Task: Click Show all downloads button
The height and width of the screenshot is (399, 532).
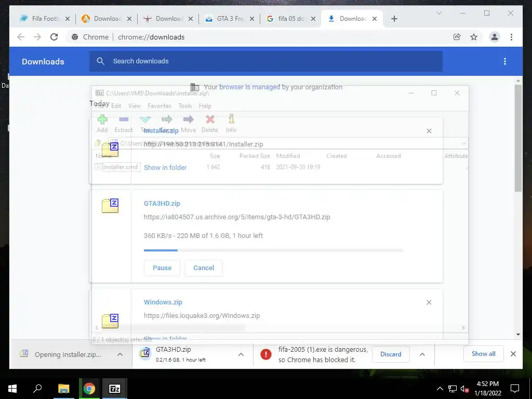Action: (483, 354)
